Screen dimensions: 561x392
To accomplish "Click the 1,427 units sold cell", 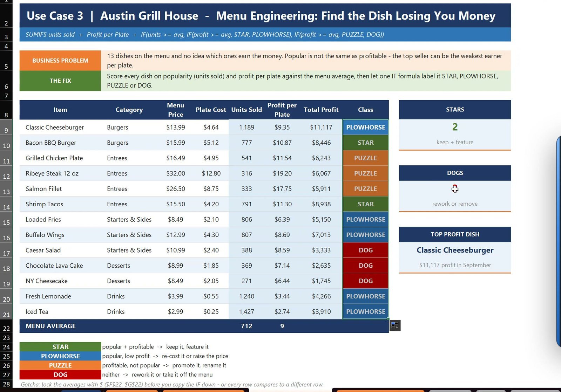I will (x=246, y=311).
